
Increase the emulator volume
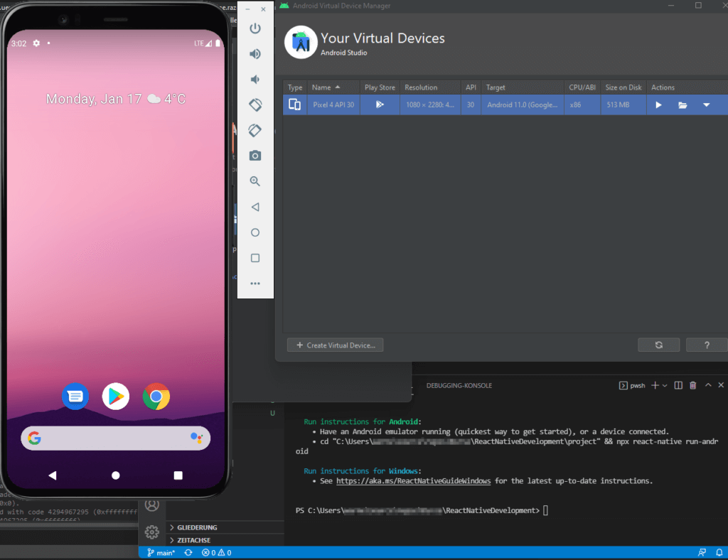pos(255,53)
